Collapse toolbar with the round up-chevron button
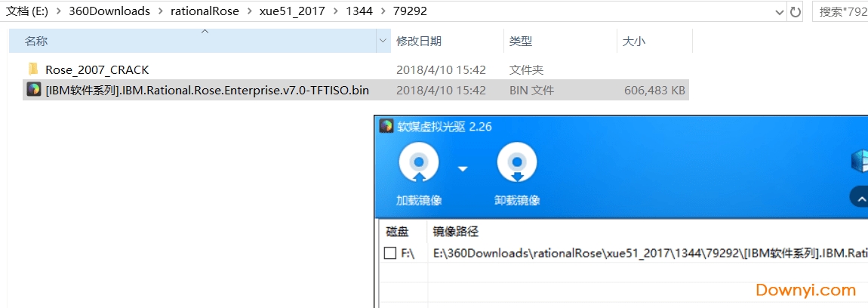The height and width of the screenshot is (308, 868). [859, 197]
